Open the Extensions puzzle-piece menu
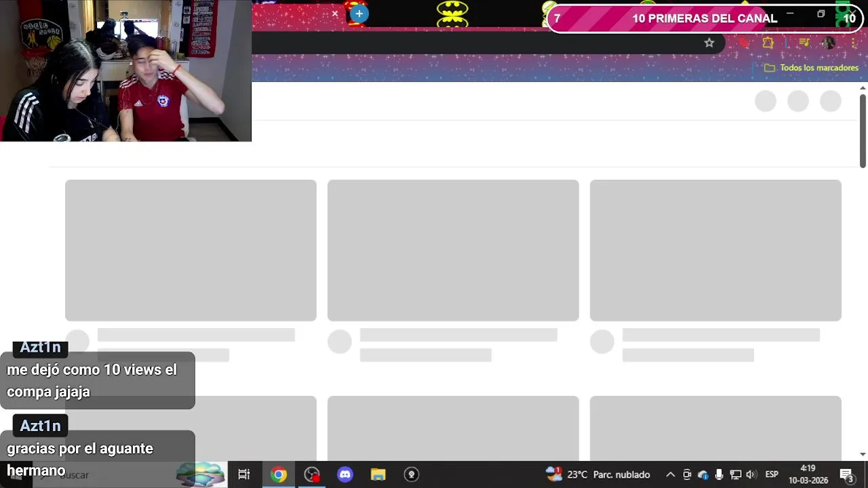Screen dimensions: 868x488 point(768,43)
